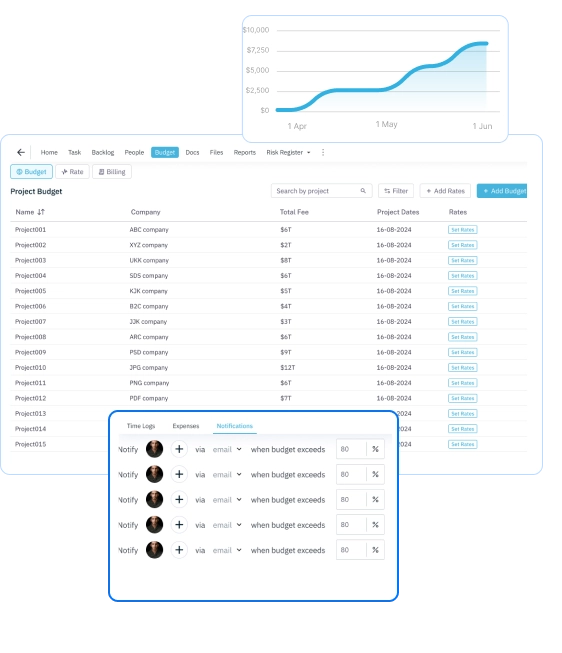The image size is (562, 653).
Task: Click plus button in fourth Notify row
Action: (x=179, y=525)
